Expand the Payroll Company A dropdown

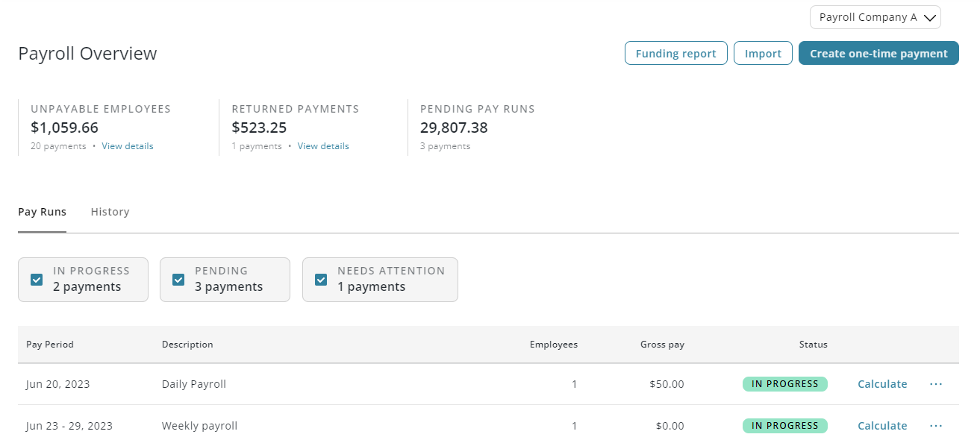(x=875, y=17)
